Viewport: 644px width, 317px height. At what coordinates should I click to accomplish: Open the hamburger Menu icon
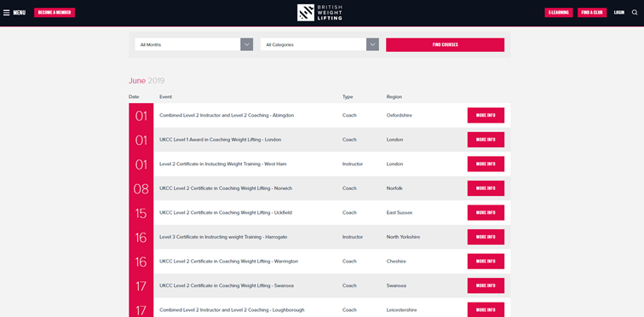pos(6,13)
